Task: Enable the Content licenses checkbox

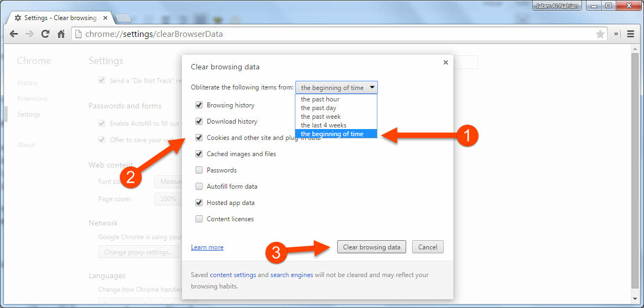Action: 199,219
